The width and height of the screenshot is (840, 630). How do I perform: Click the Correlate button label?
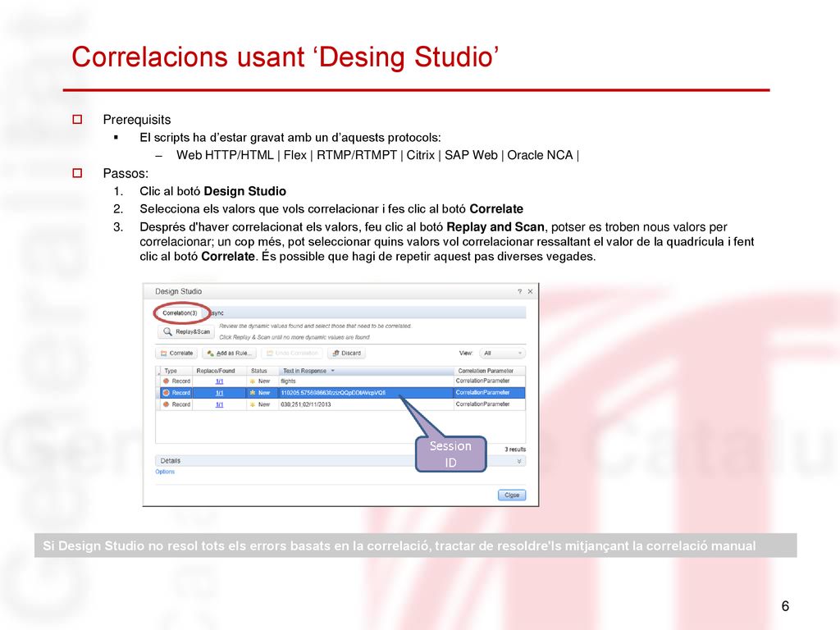point(181,353)
